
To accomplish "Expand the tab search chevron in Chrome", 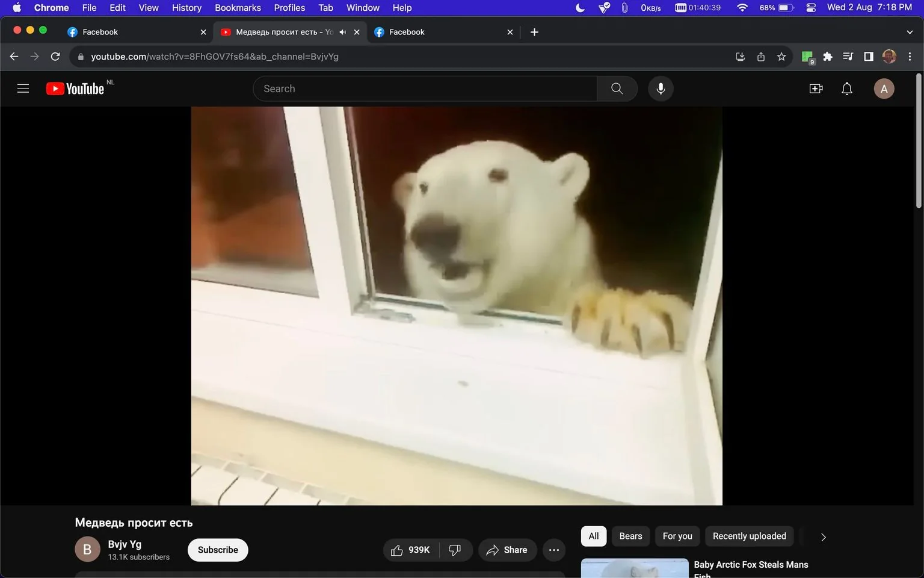I will tap(909, 32).
